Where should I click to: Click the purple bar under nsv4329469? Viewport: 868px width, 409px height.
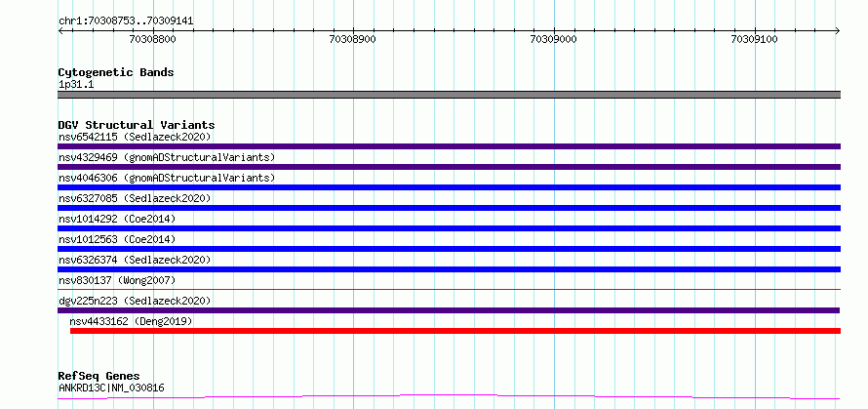(x=449, y=167)
